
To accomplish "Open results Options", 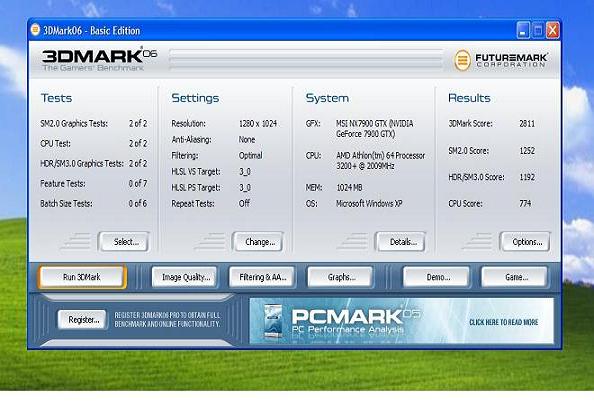I will pos(525,242).
